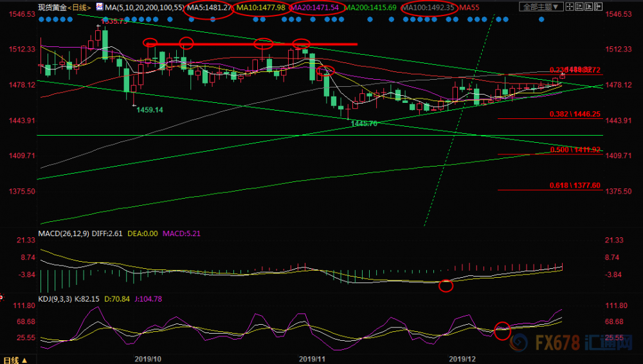Click the 1478.12 left price axis label
643x364 pixels.
tap(22, 85)
